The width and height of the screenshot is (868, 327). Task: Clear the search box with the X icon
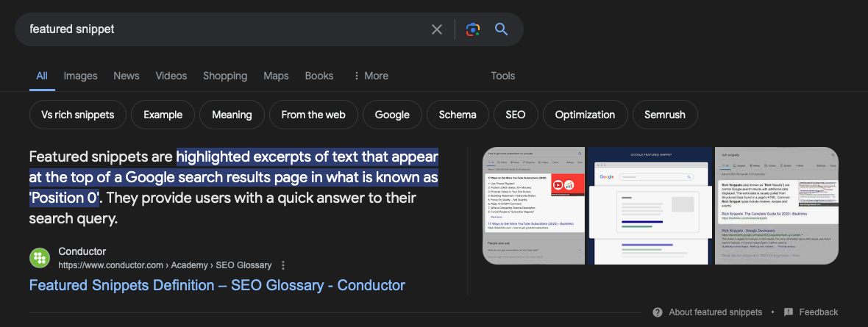[437, 29]
